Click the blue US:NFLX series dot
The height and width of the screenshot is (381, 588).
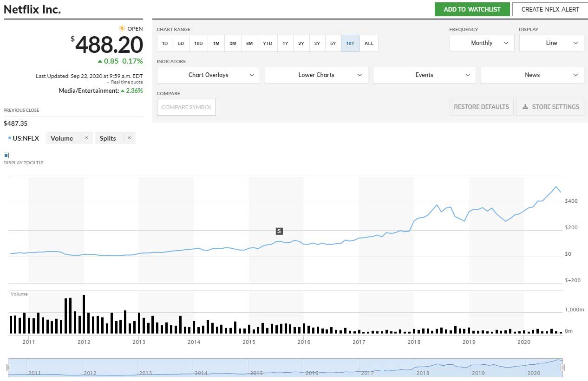[x=10, y=138]
